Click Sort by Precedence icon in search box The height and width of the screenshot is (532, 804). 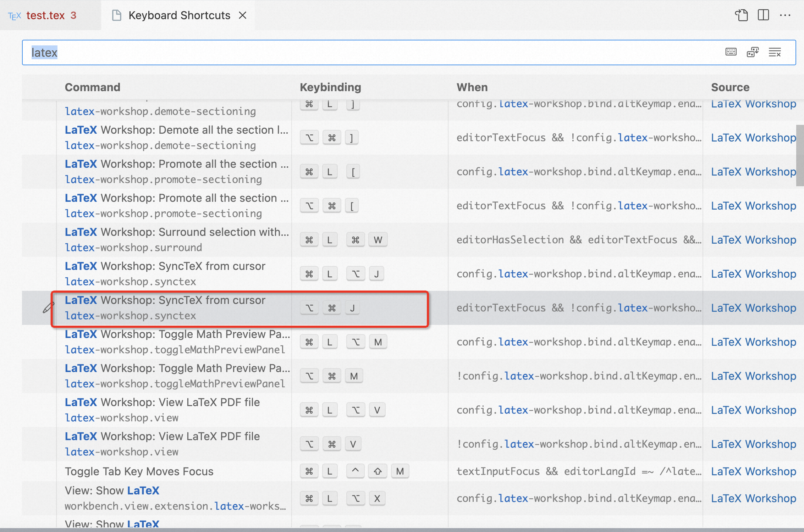pos(753,52)
